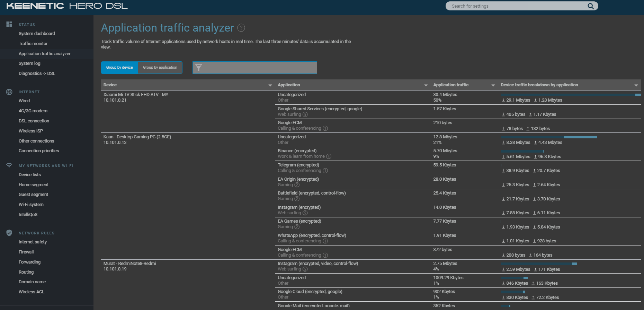Click the circled 1 under Telegram (encrypted)

tap(325, 171)
